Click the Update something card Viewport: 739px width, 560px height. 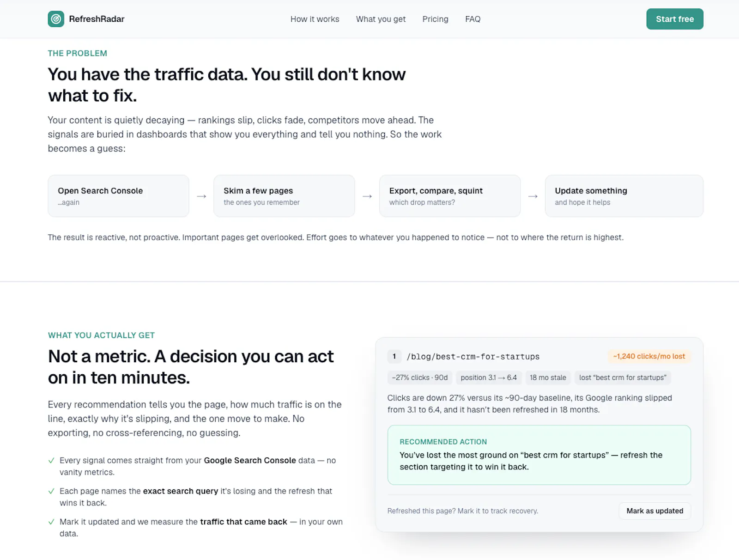pos(624,196)
